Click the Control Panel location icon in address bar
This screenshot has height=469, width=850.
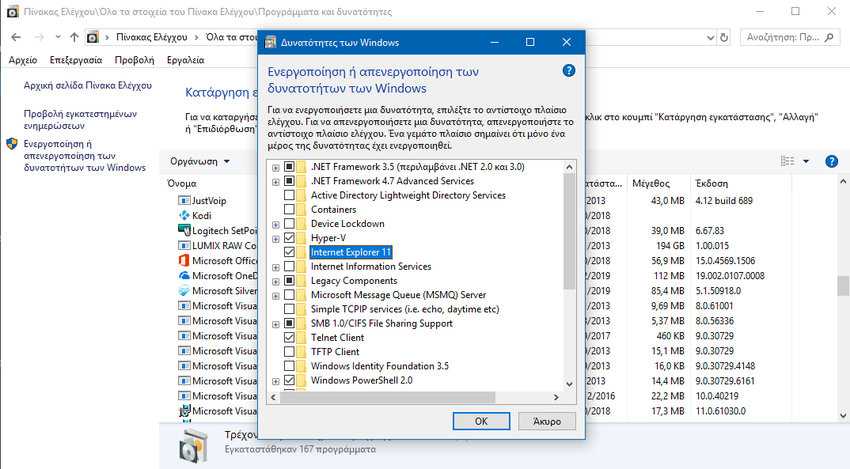[93, 37]
